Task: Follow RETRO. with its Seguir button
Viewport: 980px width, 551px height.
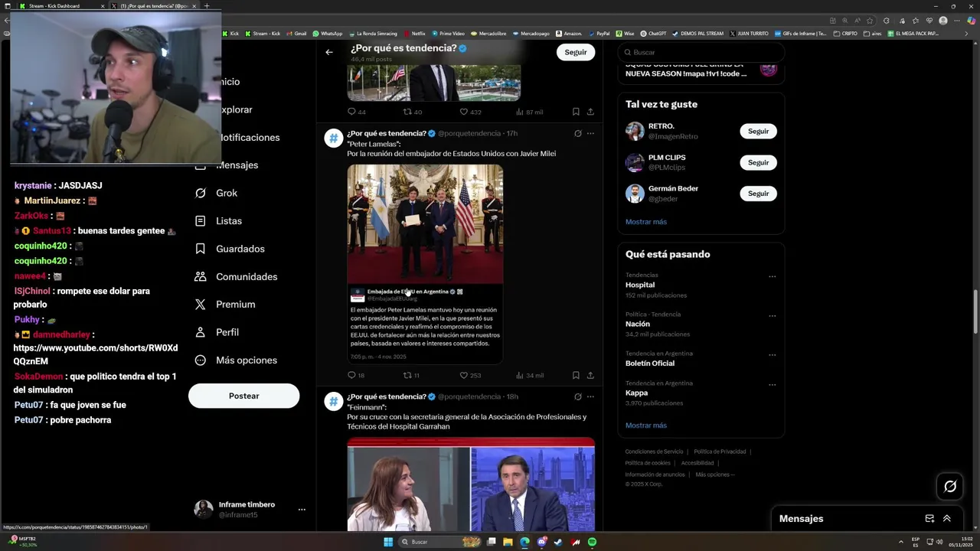Action: 758,131
